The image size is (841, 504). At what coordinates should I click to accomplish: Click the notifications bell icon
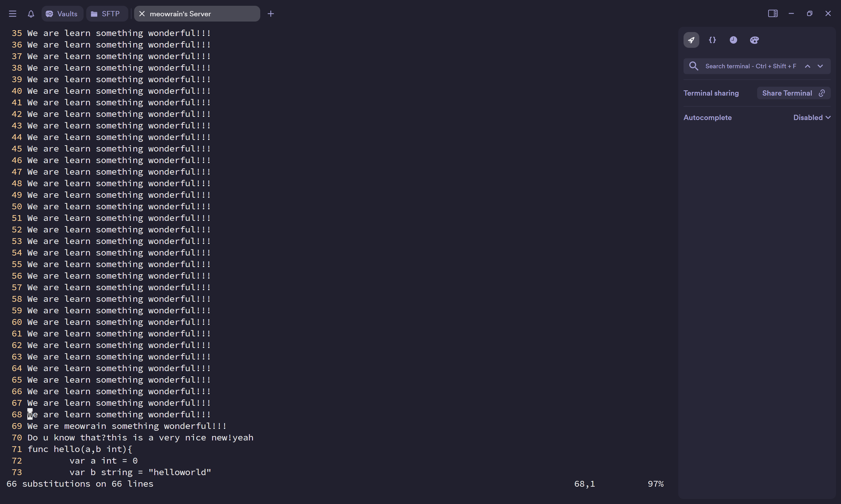pyautogui.click(x=31, y=14)
